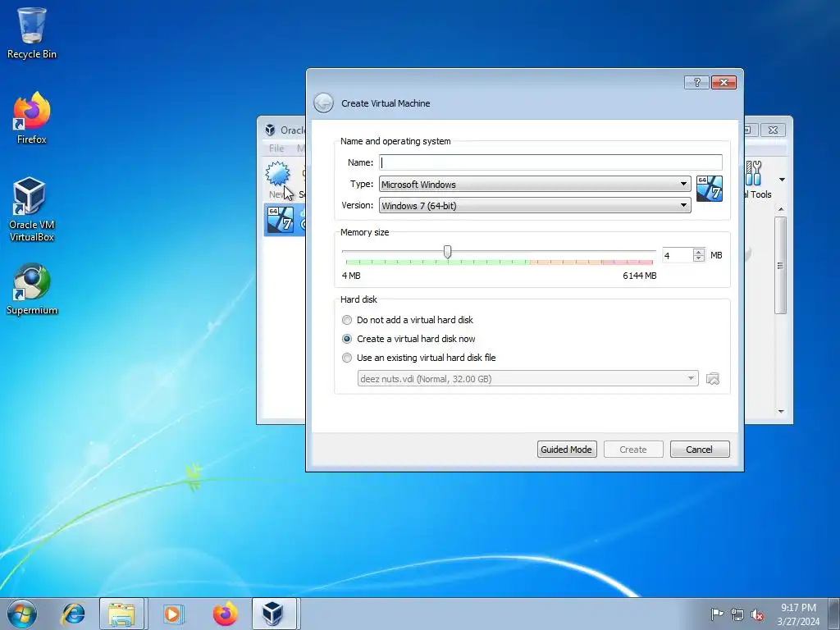Open Recycle Bin desktop icon
The image size is (840, 630).
point(32,33)
